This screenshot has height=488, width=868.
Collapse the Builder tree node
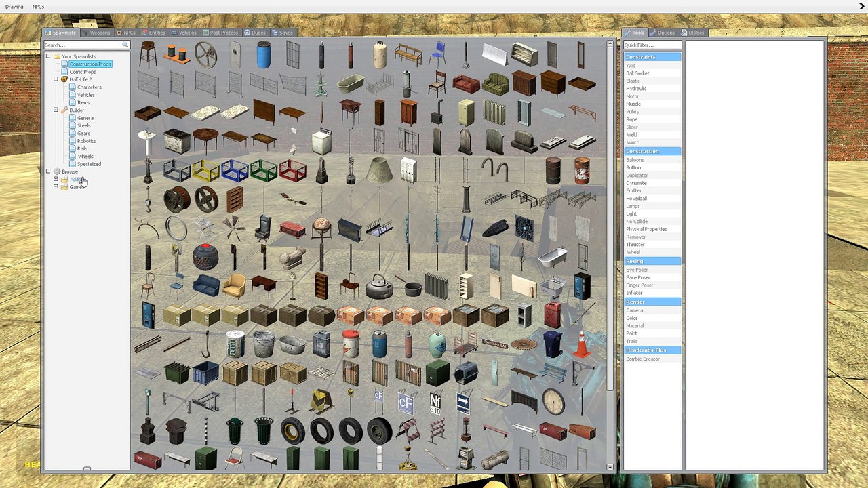point(56,110)
